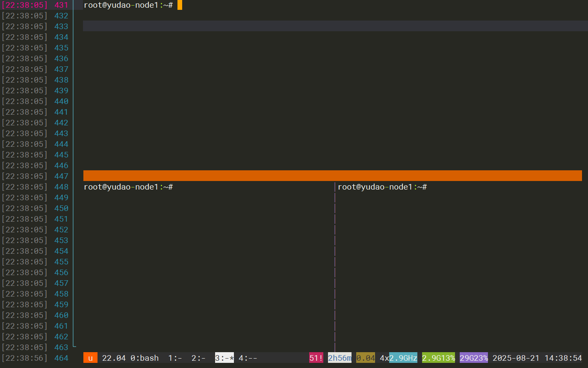Viewport: 588px width, 368px height.
Task: Click the 0.04 load average indicator
Action: [366, 358]
